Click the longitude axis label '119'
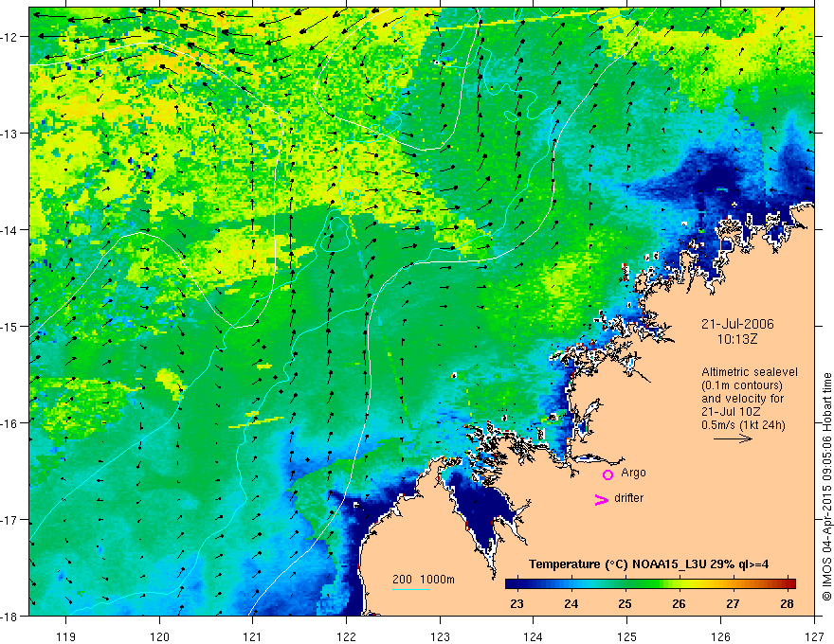 coord(66,636)
